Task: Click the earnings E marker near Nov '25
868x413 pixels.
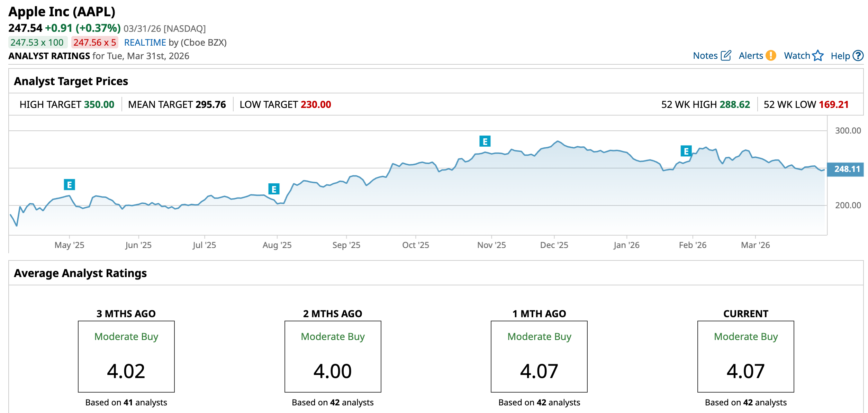Action: (485, 141)
